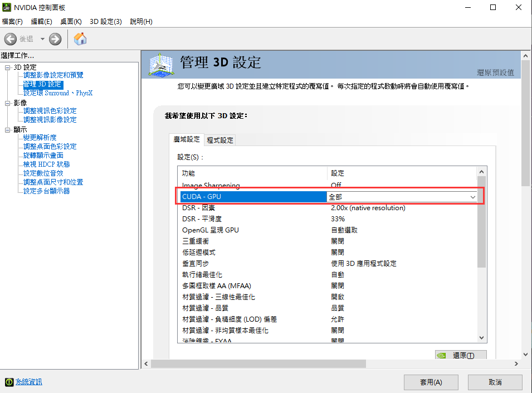Open 調整桌面尺寸和位置
532x393 pixels.
click(53, 182)
